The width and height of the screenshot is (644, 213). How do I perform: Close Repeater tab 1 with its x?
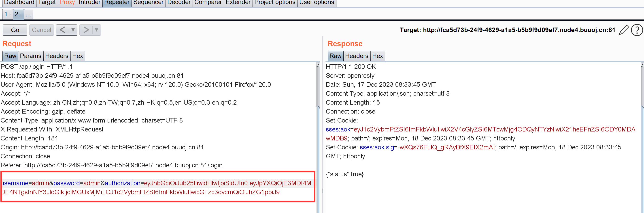click(10, 15)
